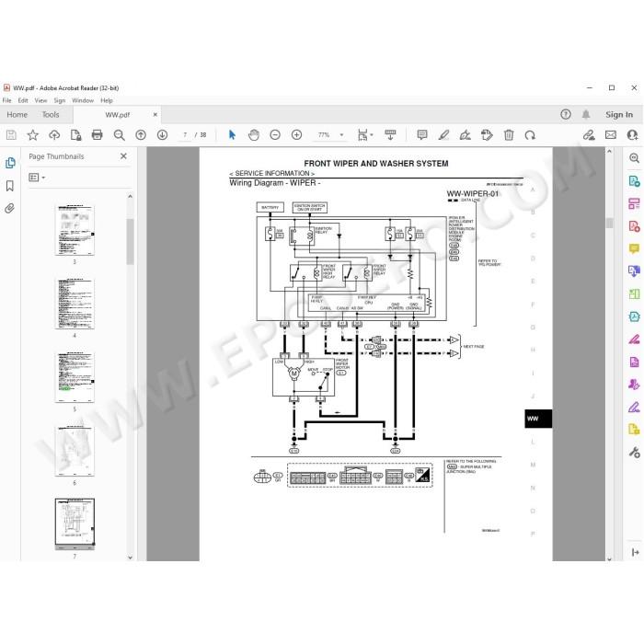Upload the file to Document Cloud

pos(54,134)
